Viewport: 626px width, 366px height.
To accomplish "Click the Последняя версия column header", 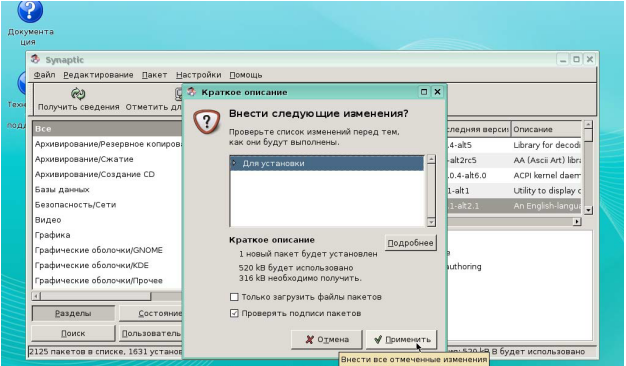I will [478, 129].
